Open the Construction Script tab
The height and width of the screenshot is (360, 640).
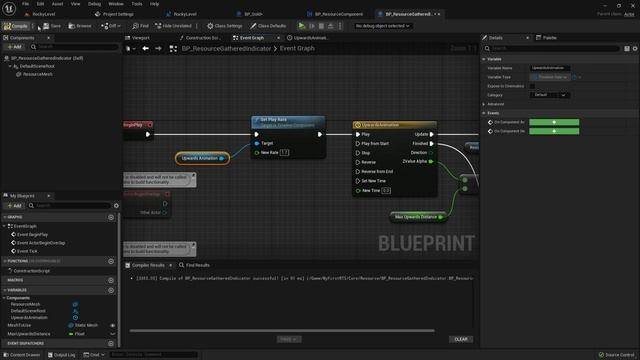click(201, 38)
